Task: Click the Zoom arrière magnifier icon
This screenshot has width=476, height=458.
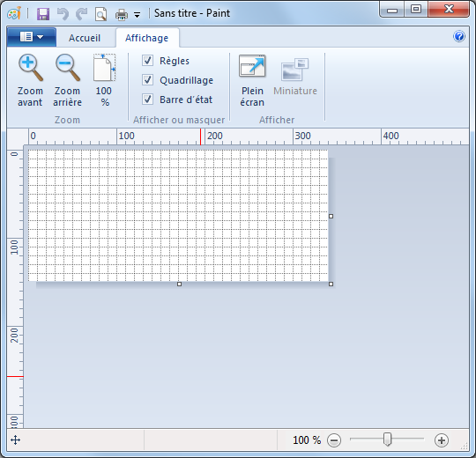Action: pyautogui.click(x=67, y=68)
